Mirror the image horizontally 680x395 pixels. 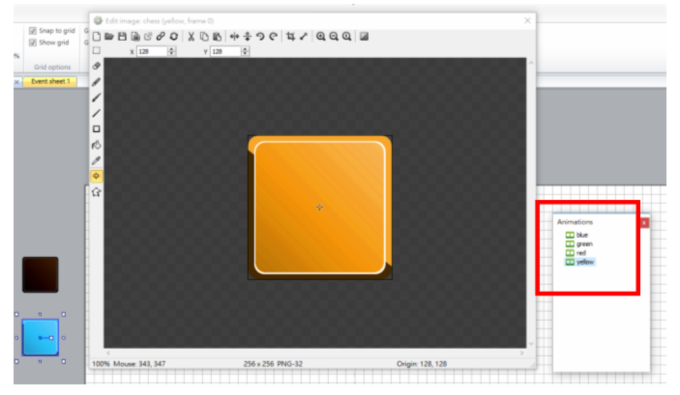pyautogui.click(x=234, y=36)
